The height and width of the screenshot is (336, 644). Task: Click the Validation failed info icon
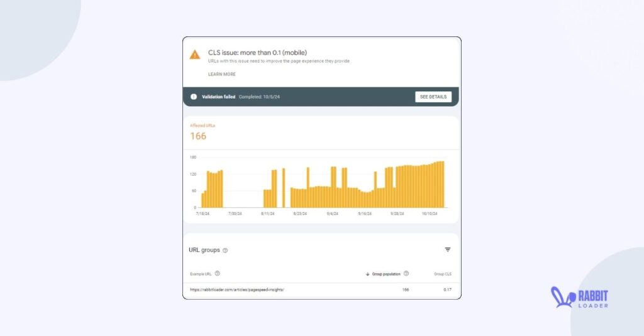pyautogui.click(x=194, y=97)
